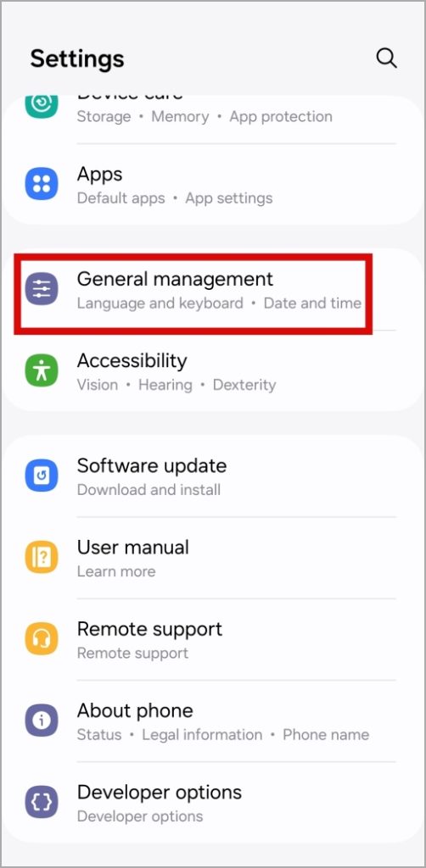Tap the Software update blue icon
Screen dimensions: 426x868
click(x=42, y=476)
